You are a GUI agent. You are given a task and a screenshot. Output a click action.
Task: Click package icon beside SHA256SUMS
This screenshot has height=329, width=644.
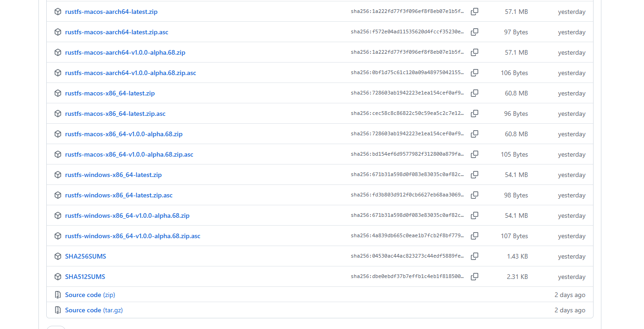[x=57, y=256]
